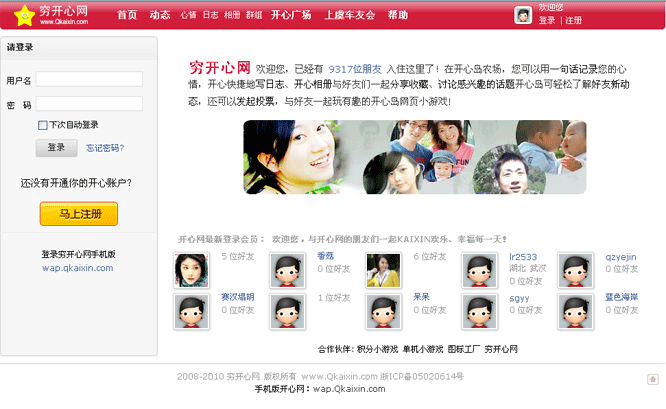Open member sgyy profile name
666x409 pixels.
pos(519,298)
